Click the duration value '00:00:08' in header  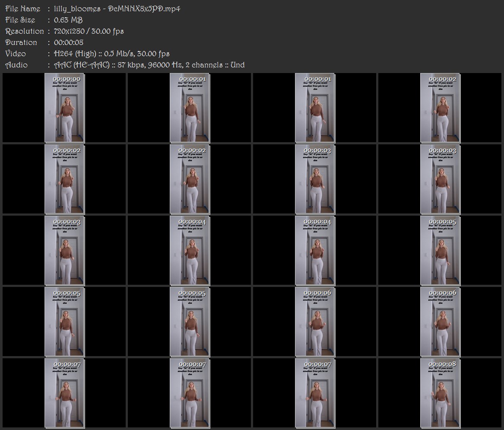point(69,42)
